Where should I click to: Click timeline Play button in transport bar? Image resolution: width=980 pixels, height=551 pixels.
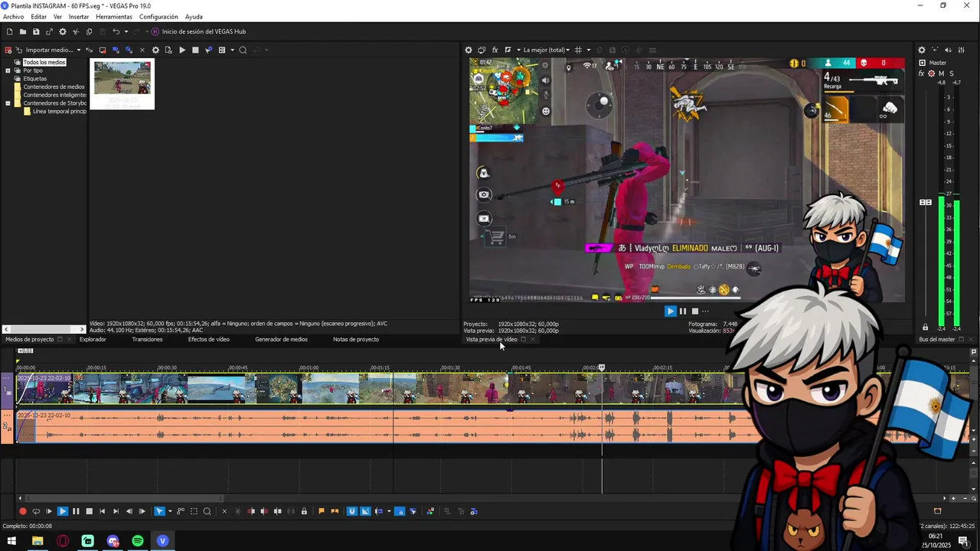(x=63, y=511)
